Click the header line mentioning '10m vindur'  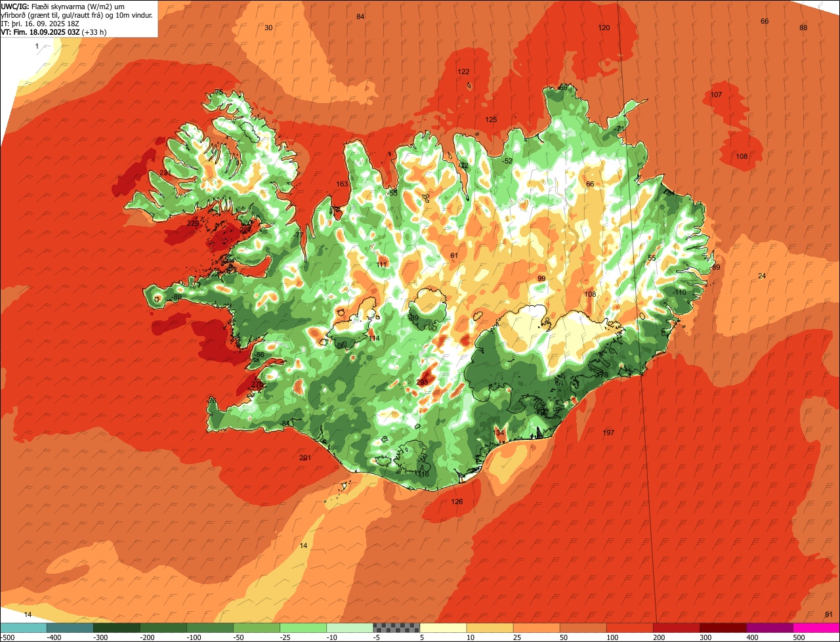pyautogui.click(x=77, y=15)
